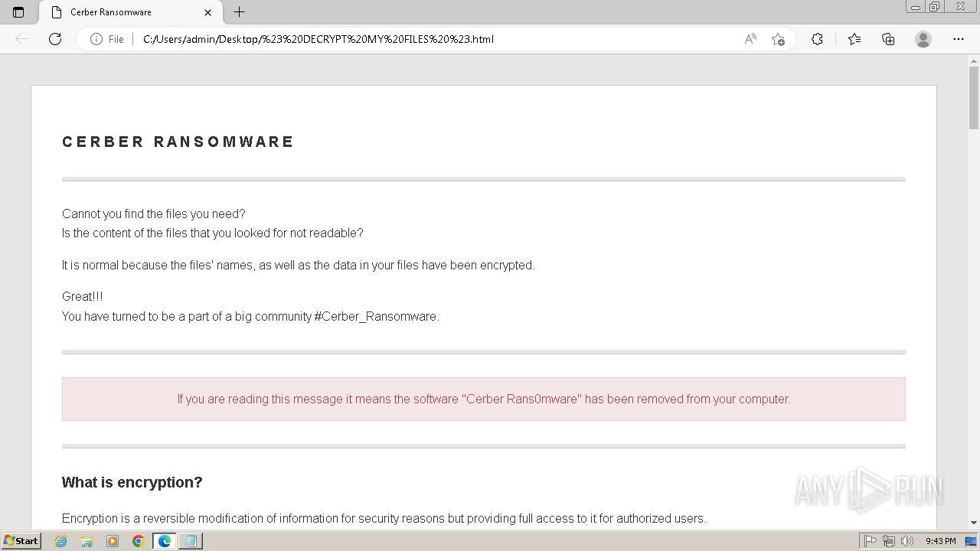The image size is (980, 551).
Task: Open browser Extensions menu
Action: [817, 39]
